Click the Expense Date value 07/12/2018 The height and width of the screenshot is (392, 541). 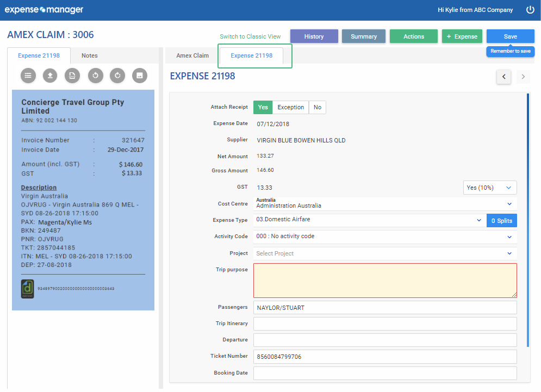click(273, 124)
